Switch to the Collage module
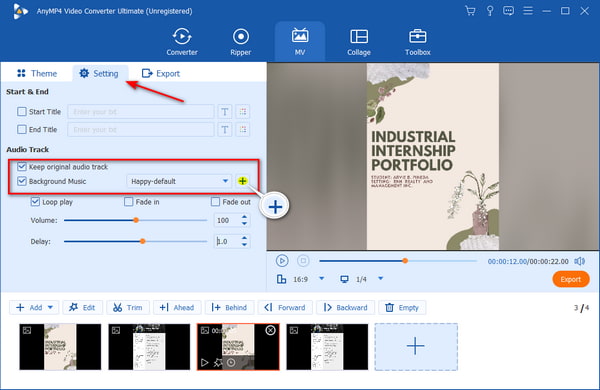Viewport: 600px width, 390px height. click(359, 42)
